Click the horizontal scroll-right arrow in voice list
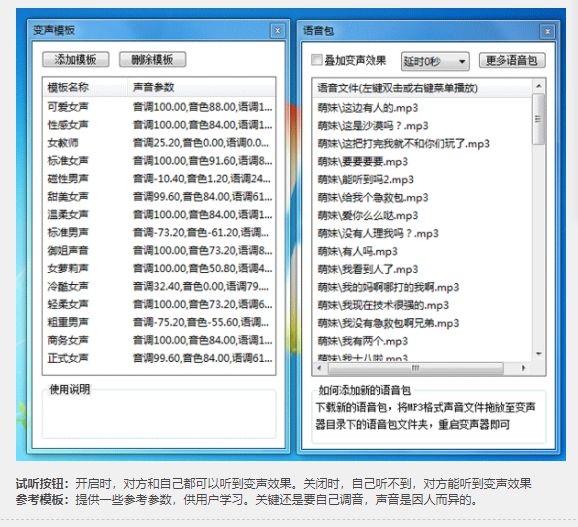The image size is (578, 527). (x=524, y=368)
